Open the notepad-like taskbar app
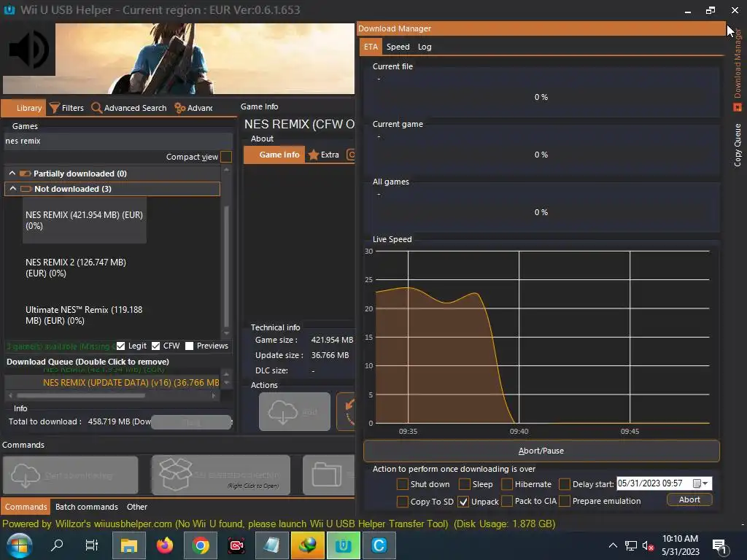747x560 pixels. coord(272,545)
